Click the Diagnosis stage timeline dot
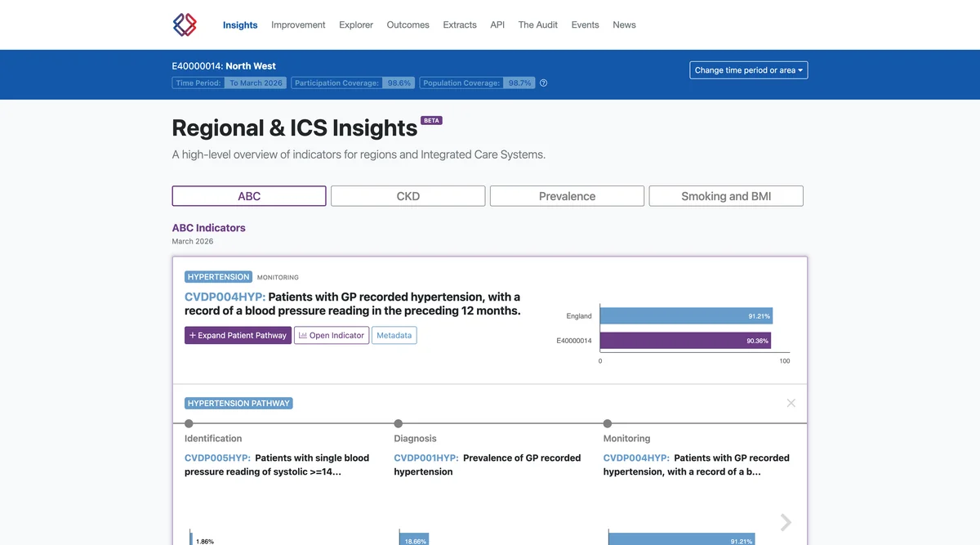 tap(398, 423)
